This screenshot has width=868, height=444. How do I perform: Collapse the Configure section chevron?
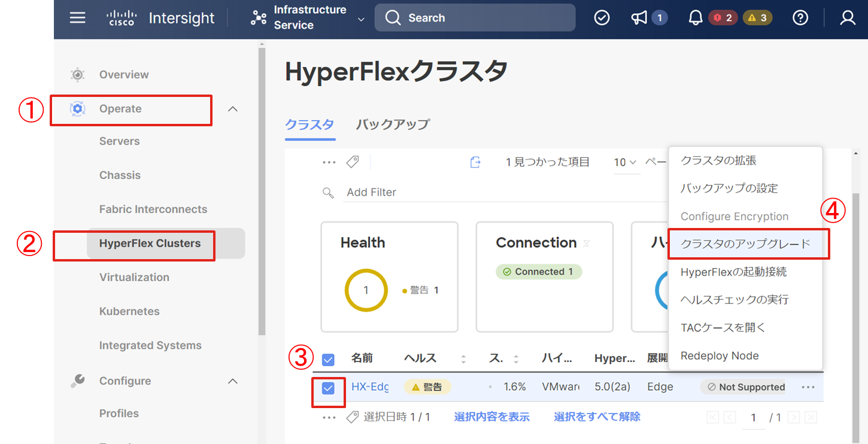233,381
